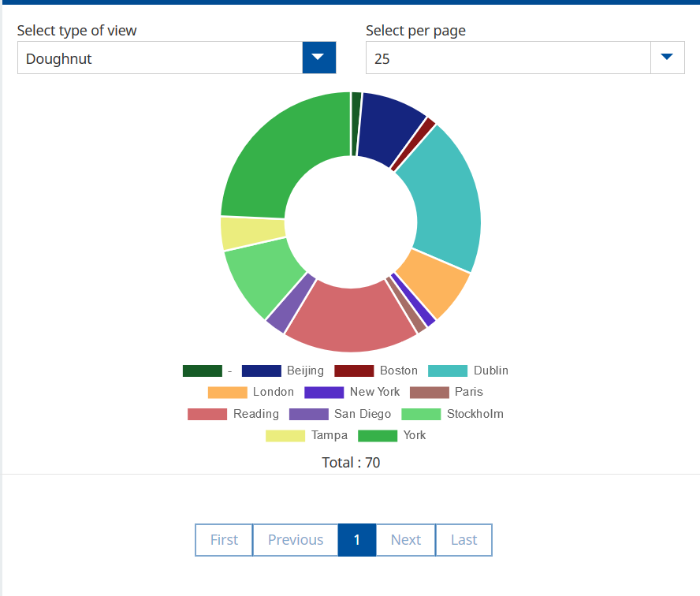
Task: Toggle San Diego legend swatch
Action: (309, 414)
